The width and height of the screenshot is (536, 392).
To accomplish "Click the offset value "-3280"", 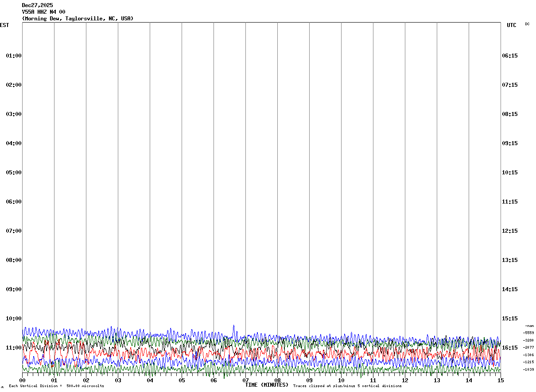I will pyautogui.click(x=528, y=340).
